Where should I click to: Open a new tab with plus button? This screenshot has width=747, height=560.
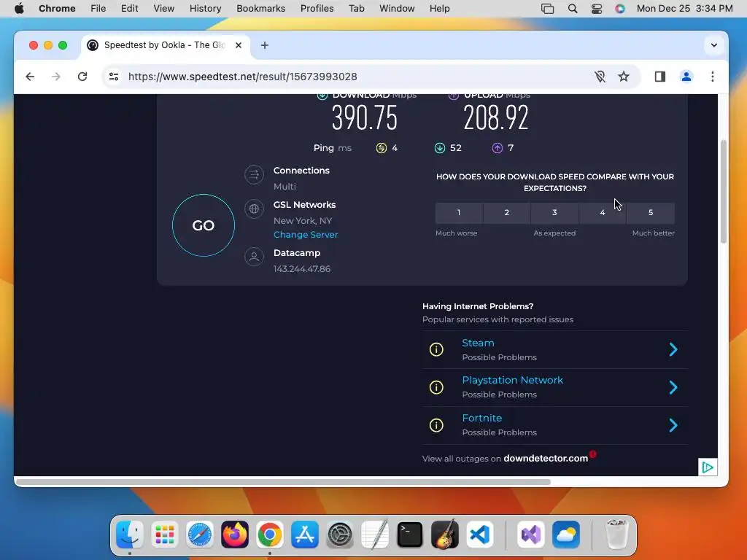(265, 45)
